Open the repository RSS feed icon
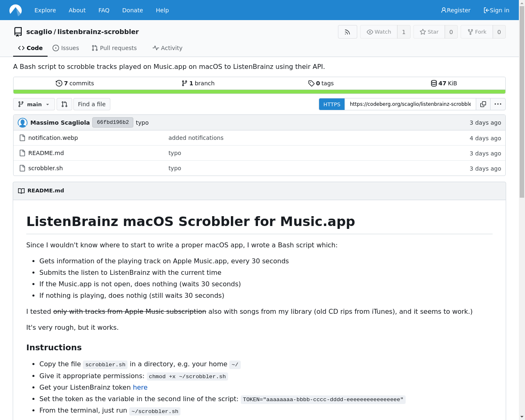The height and width of the screenshot is (420, 525). point(347,32)
